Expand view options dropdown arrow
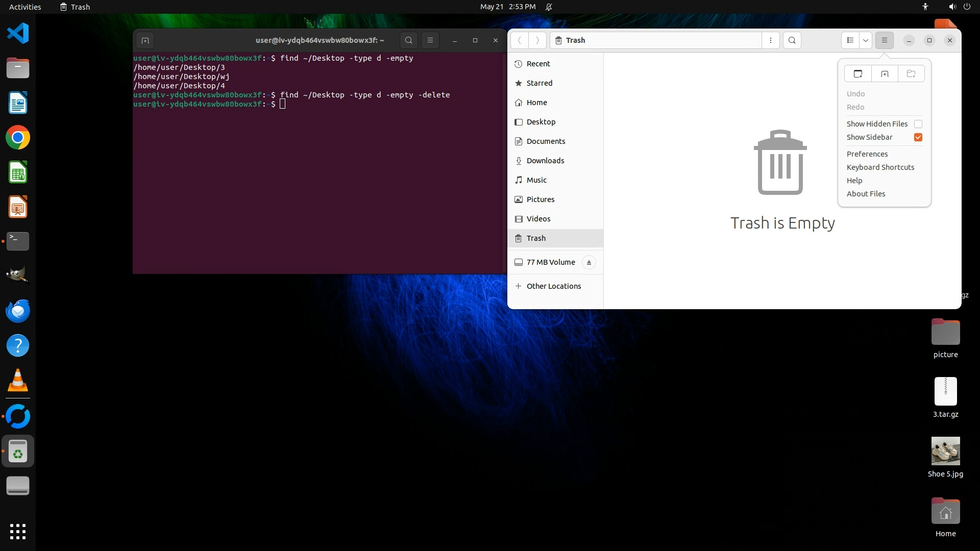Screen dimensions: 980x551 pyautogui.click(x=865, y=40)
